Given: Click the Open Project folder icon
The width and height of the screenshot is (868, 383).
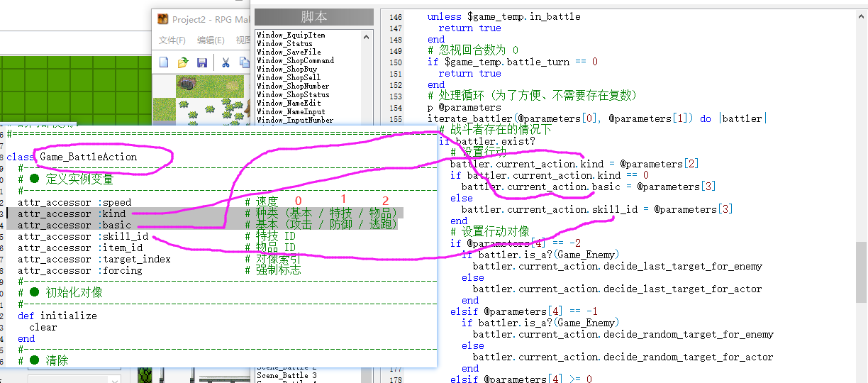Looking at the screenshot, I should tap(183, 62).
